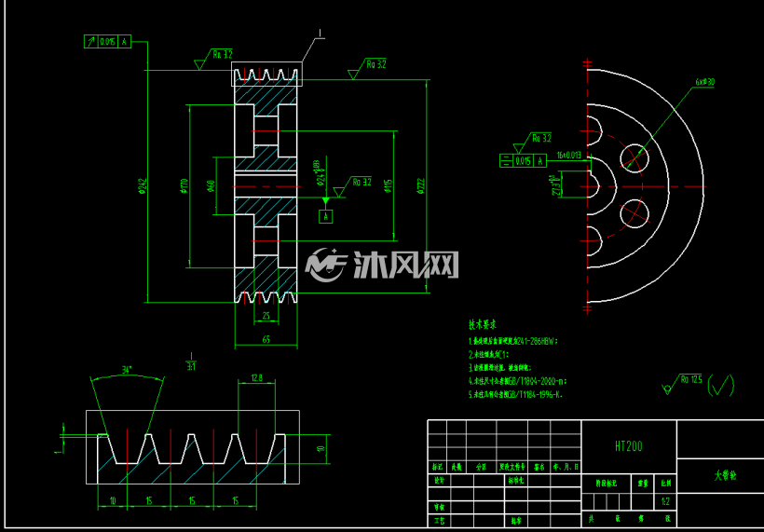The height and width of the screenshot is (532, 764).
Task: Click the Φ24 bore dimension text
Action: 320,174
